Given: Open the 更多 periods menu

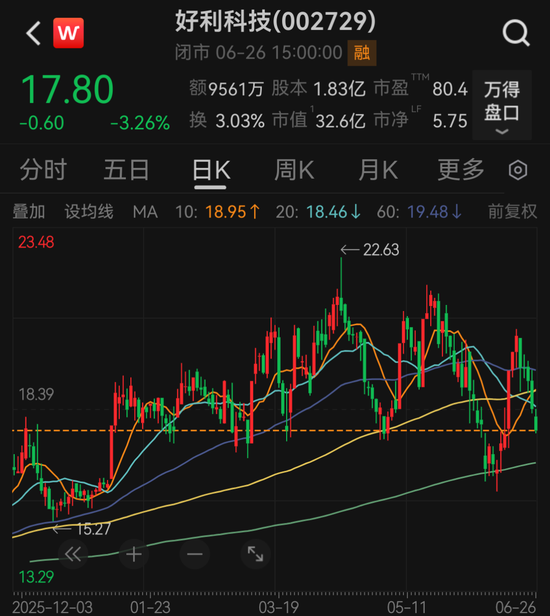Looking at the screenshot, I should tap(461, 170).
